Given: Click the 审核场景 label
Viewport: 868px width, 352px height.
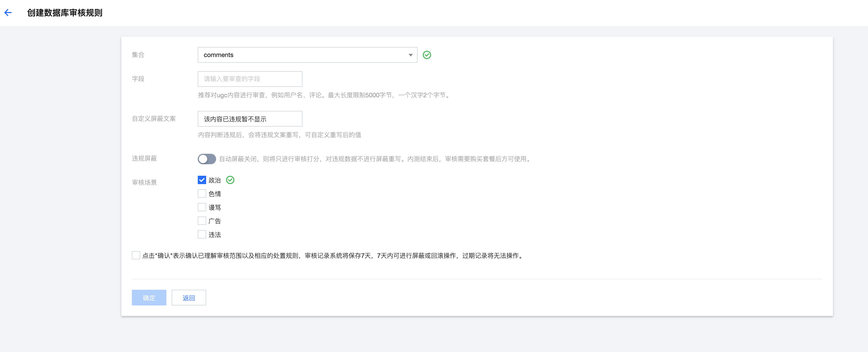Looking at the screenshot, I should coord(144,183).
